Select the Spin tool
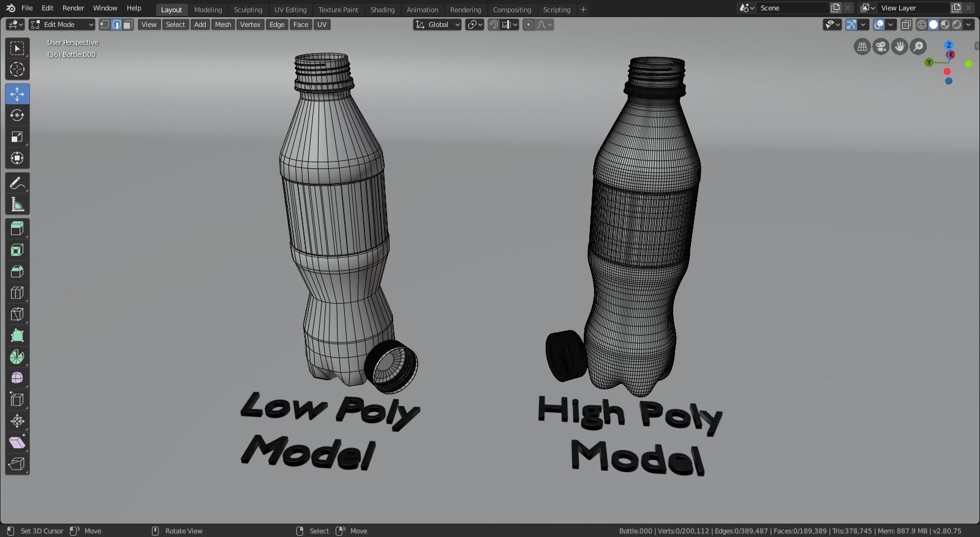Viewport: 980px width, 537px height. click(17, 357)
